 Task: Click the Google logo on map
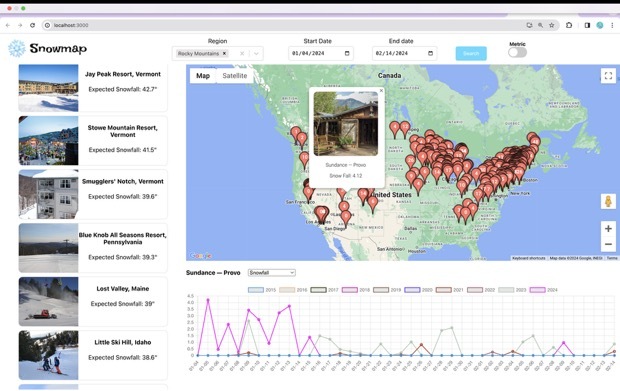tap(201, 256)
